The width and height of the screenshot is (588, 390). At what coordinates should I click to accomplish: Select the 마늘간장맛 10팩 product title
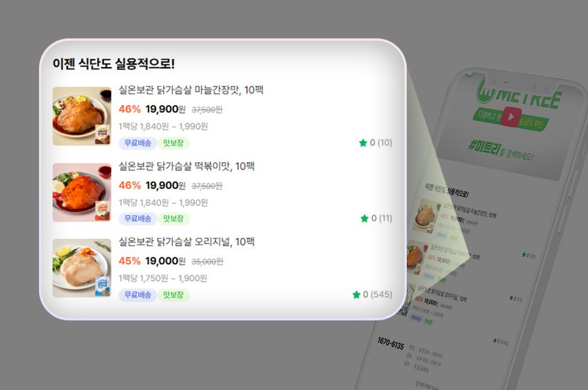click(x=191, y=90)
